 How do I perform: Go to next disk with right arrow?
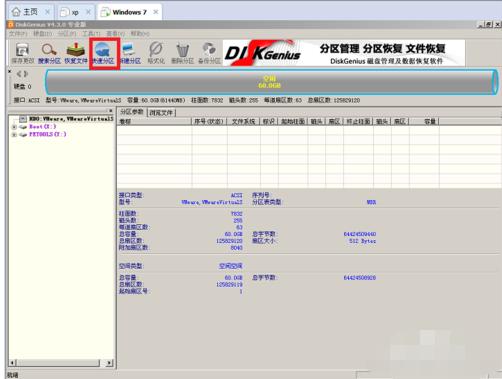(x=26, y=74)
